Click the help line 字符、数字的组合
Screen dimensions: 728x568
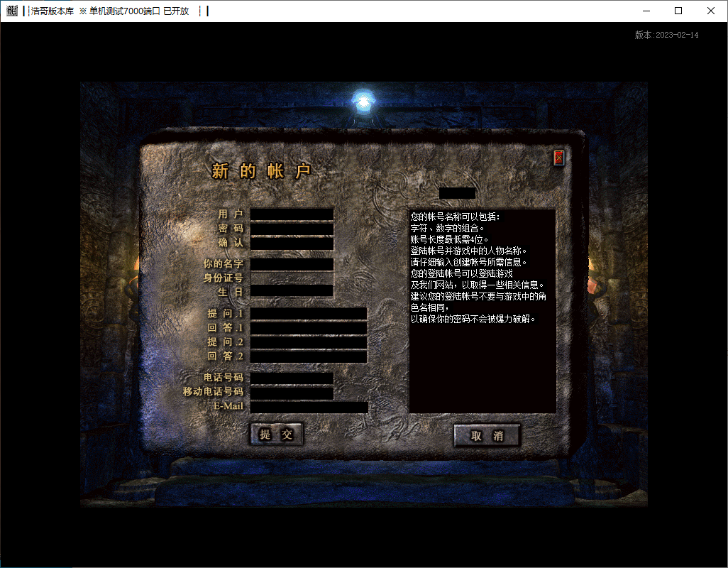447,228
